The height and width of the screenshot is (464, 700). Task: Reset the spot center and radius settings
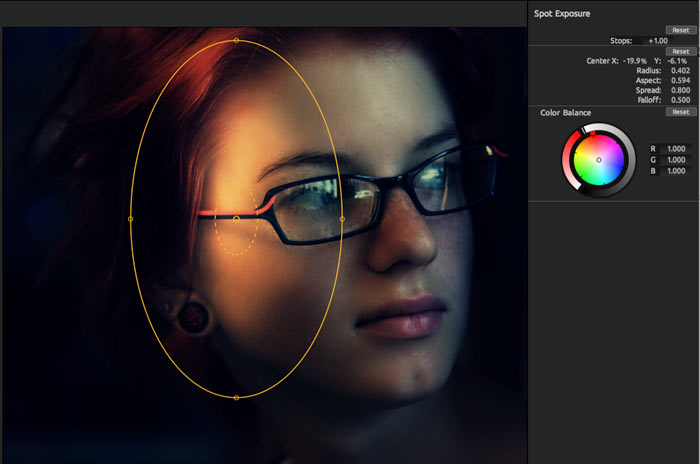tap(681, 51)
